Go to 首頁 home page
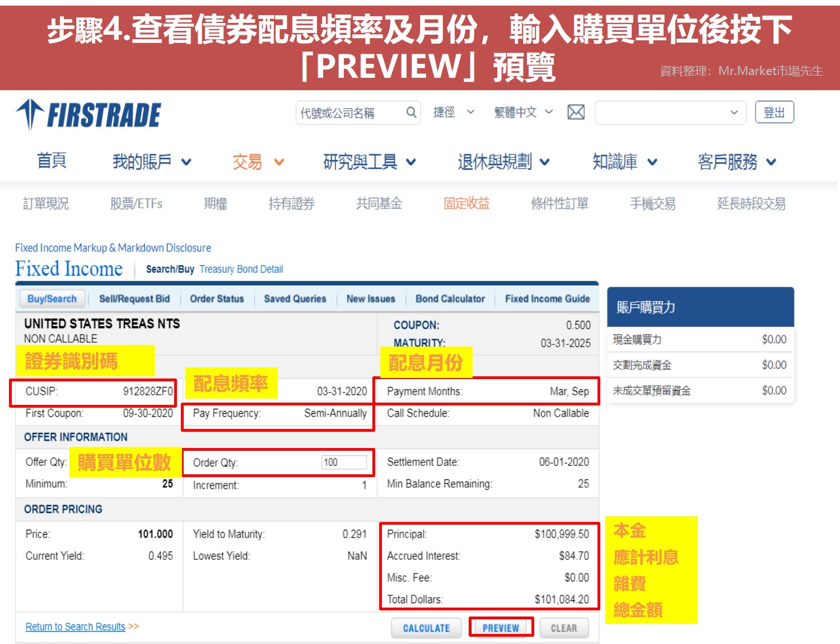Viewport: 840px width, 644px height. (x=52, y=161)
